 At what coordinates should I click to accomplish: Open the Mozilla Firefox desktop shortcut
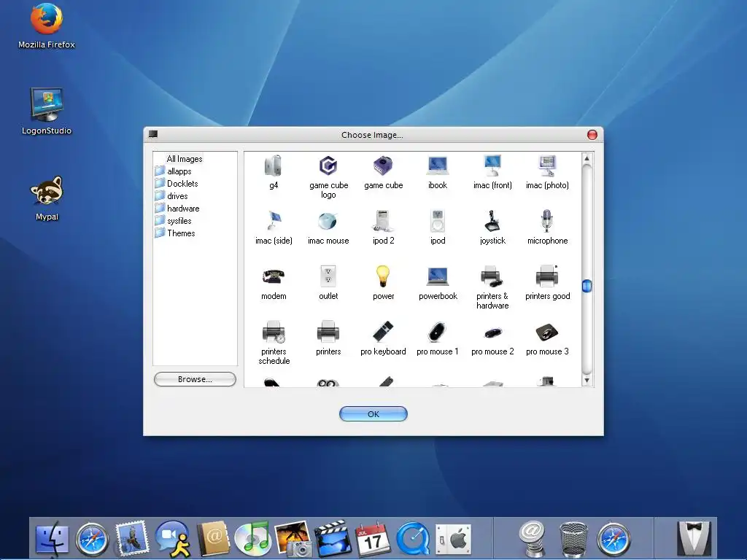click(46, 26)
